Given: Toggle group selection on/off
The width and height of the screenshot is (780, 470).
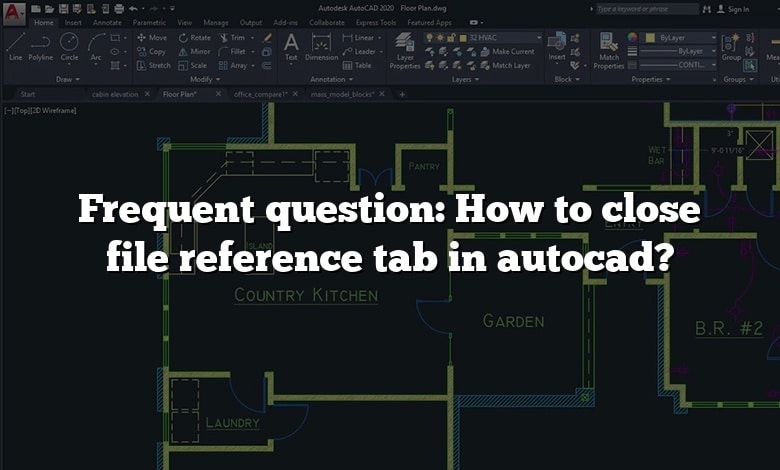Looking at the screenshot, I should coord(750,65).
